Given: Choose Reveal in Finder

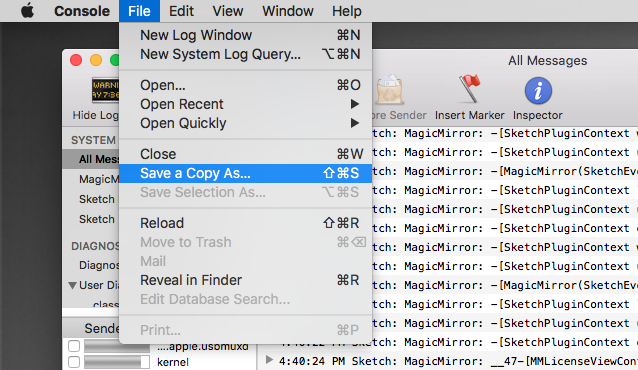Looking at the screenshot, I should point(245,280).
